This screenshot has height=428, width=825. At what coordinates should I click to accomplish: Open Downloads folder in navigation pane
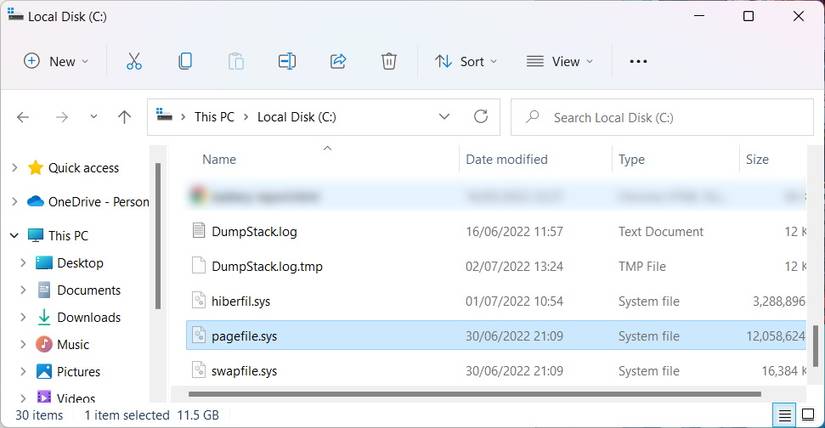(88, 317)
